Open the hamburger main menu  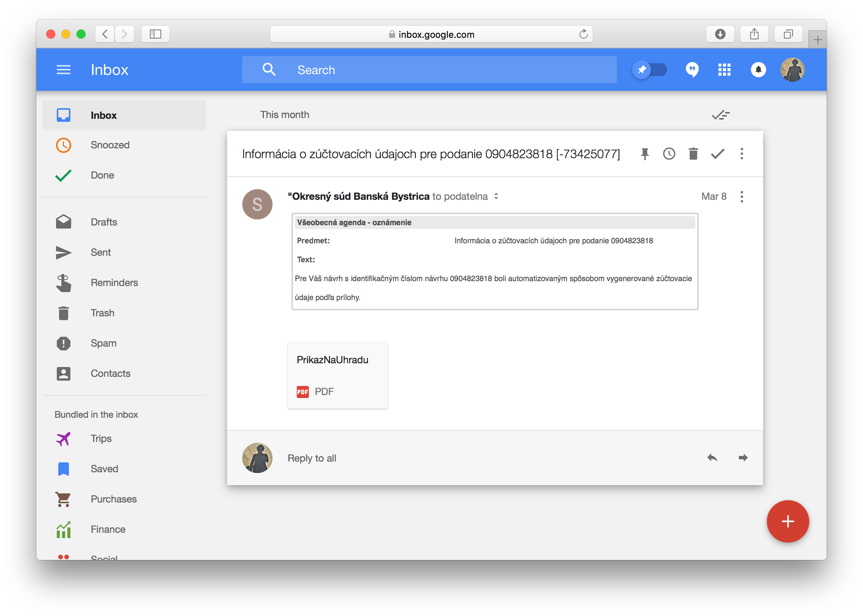click(x=63, y=70)
